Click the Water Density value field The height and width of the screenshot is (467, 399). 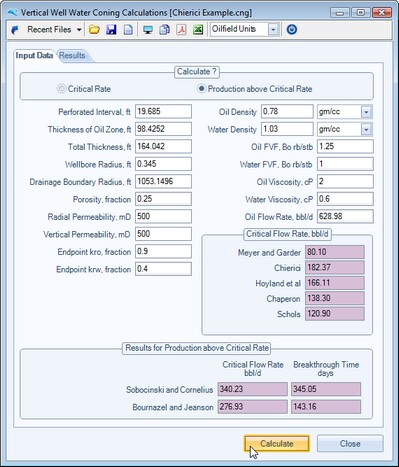[x=287, y=129]
